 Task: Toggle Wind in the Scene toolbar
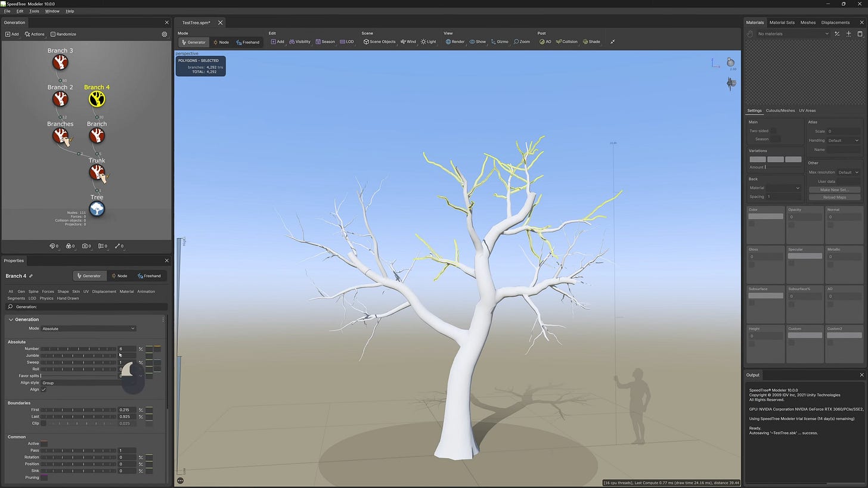408,42
